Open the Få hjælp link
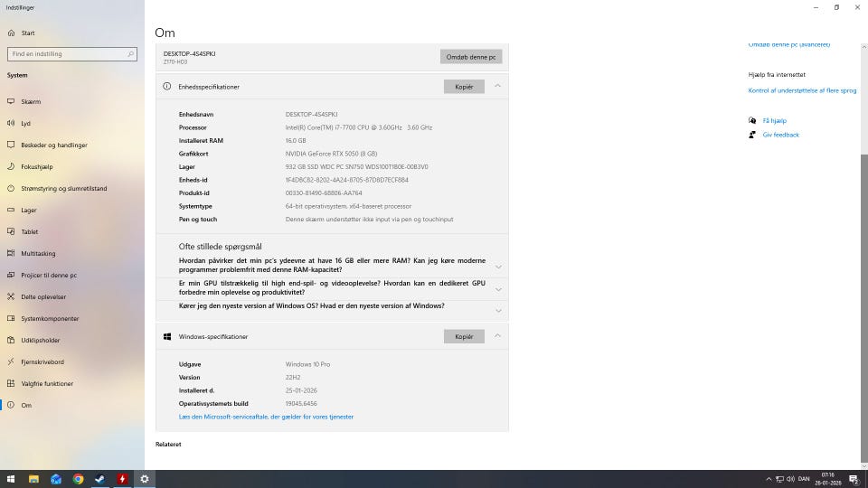This screenshot has height=488, width=868. 775,120
